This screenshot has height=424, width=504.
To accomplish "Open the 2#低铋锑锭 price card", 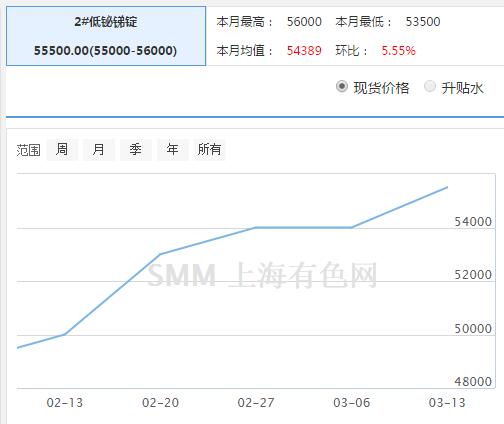I will 106,36.
